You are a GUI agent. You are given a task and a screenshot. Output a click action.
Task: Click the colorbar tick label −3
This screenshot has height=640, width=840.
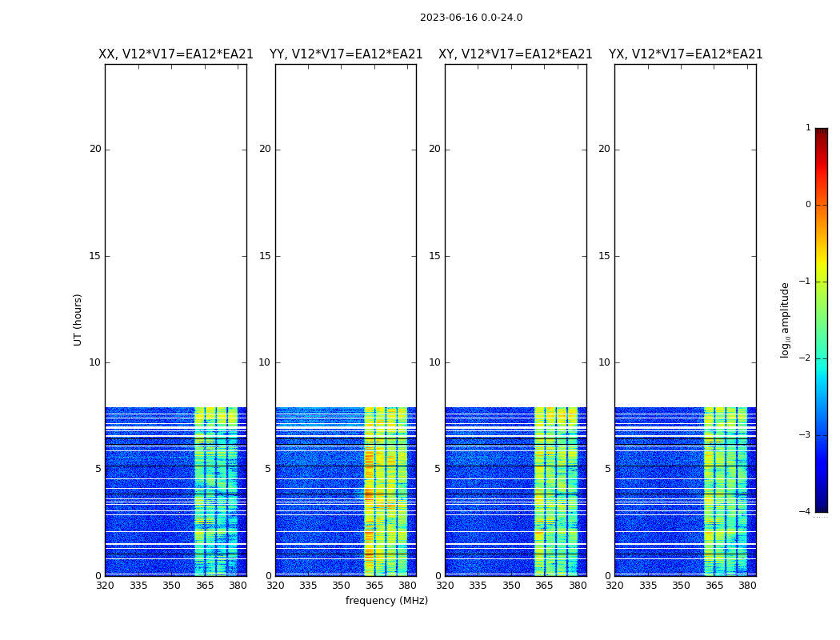coord(806,435)
